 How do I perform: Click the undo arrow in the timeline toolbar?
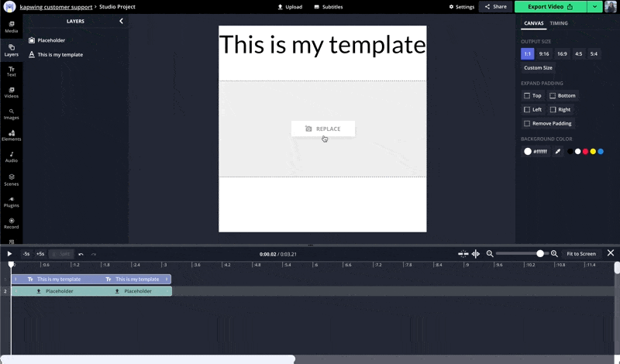[x=81, y=254]
